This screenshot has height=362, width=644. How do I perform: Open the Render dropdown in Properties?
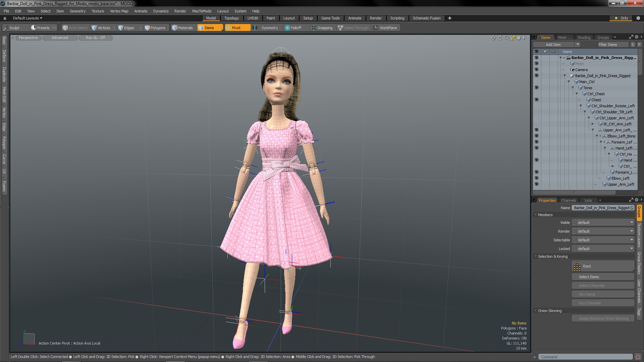(603, 231)
